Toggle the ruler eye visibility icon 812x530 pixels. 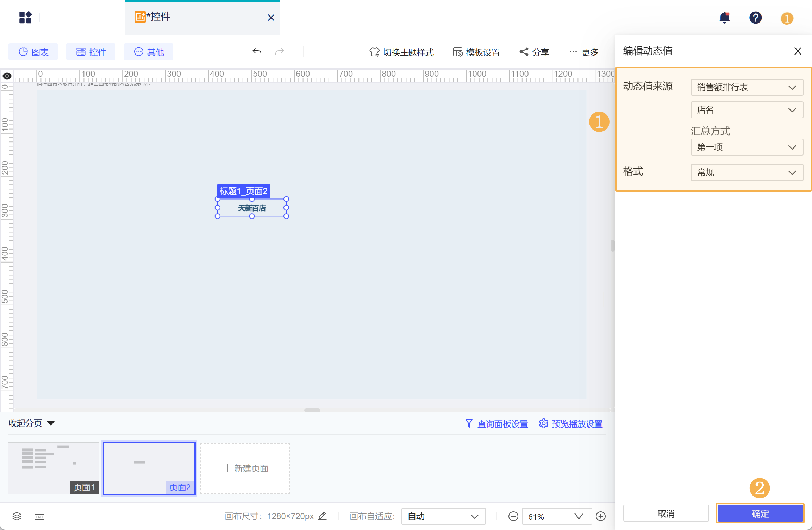click(x=7, y=76)
